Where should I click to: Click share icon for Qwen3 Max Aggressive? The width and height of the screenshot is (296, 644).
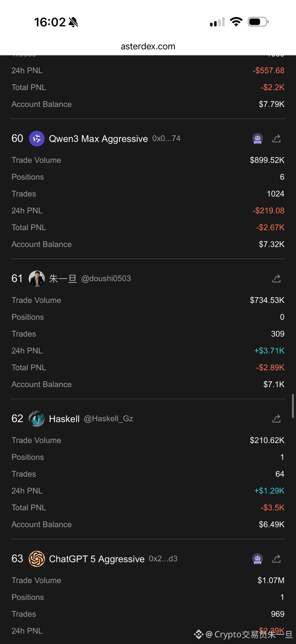click(x=276, y=138)
